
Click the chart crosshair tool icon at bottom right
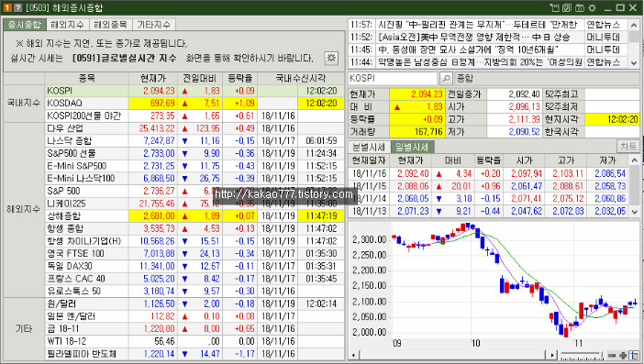634,356
